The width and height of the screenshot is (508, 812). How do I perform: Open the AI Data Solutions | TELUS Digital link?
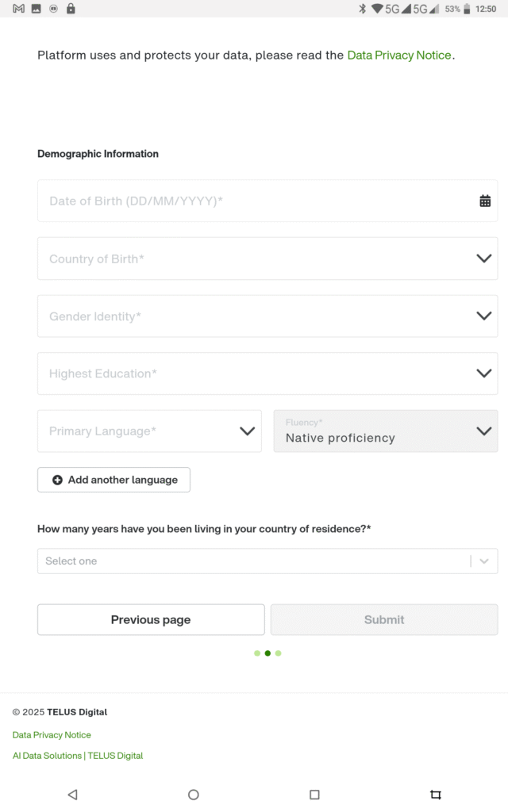[78, 756]
